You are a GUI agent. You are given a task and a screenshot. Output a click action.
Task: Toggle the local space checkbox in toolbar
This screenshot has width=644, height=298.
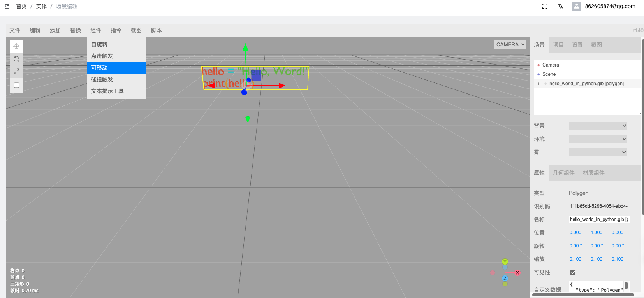(x=16, y=85)
